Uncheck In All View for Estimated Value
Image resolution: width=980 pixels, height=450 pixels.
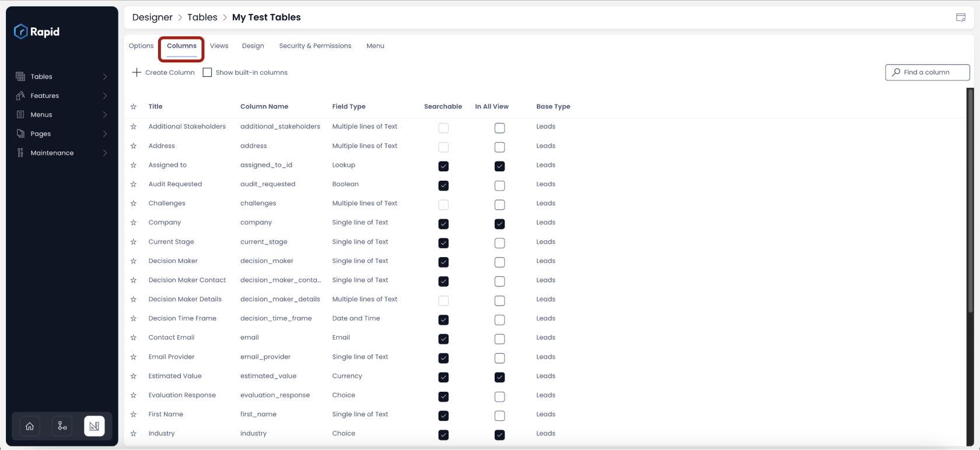pos(499,377)
